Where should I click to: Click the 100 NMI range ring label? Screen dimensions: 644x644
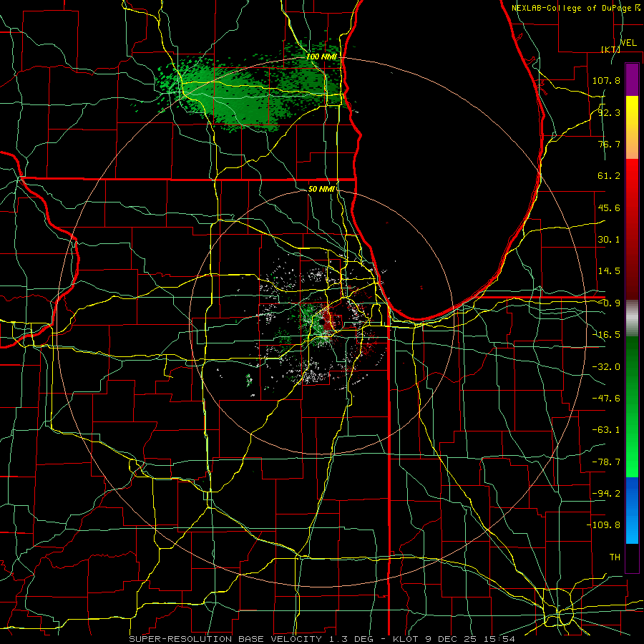coord(321,57)
